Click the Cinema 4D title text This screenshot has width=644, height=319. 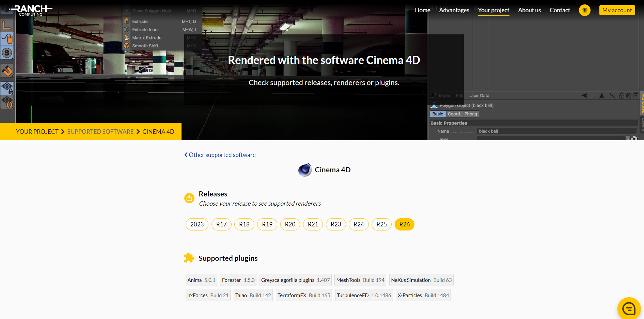click(x=332, y=170)
